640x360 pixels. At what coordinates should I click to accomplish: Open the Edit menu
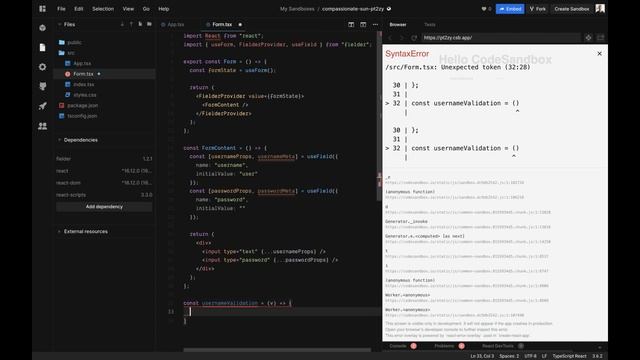79,9
